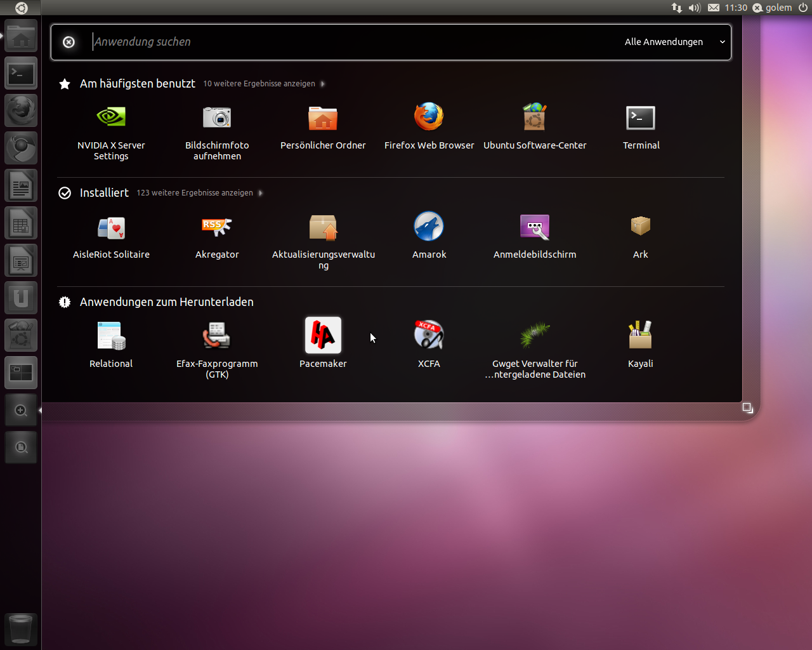Select Relational app for download
The image size is (812, 650).
pos(111,345)
